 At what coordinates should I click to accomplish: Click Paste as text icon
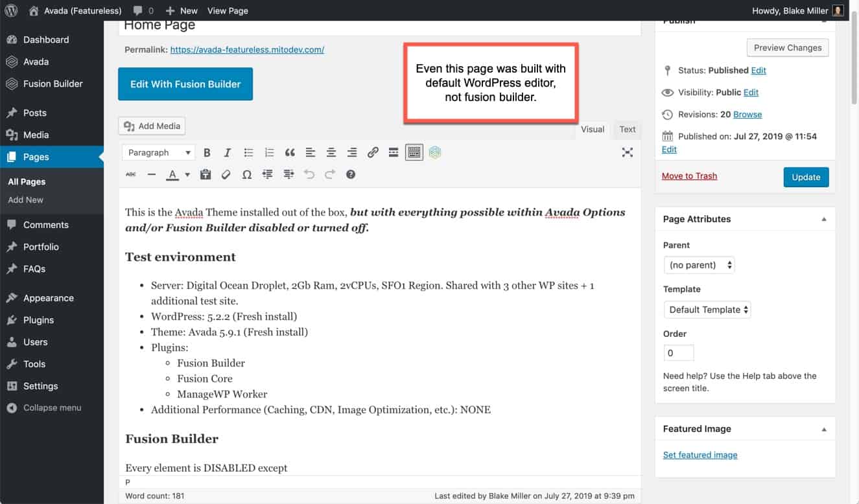(206, 174)
